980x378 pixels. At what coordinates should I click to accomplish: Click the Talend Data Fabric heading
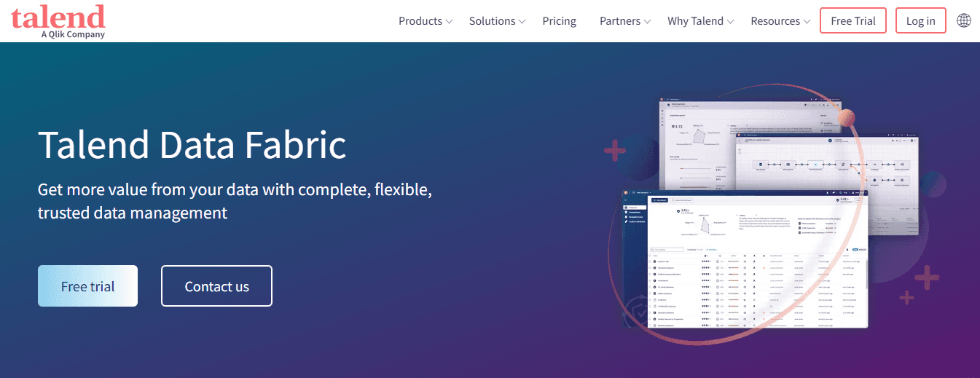[x=192, y=144]
